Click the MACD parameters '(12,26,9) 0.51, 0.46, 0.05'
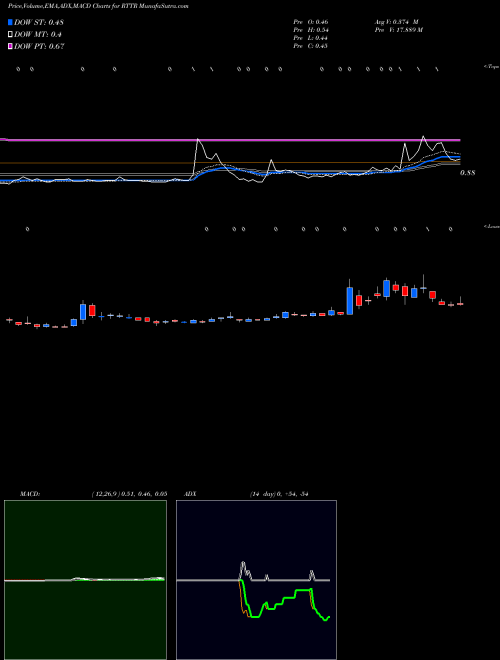 (x=129, y=494)
